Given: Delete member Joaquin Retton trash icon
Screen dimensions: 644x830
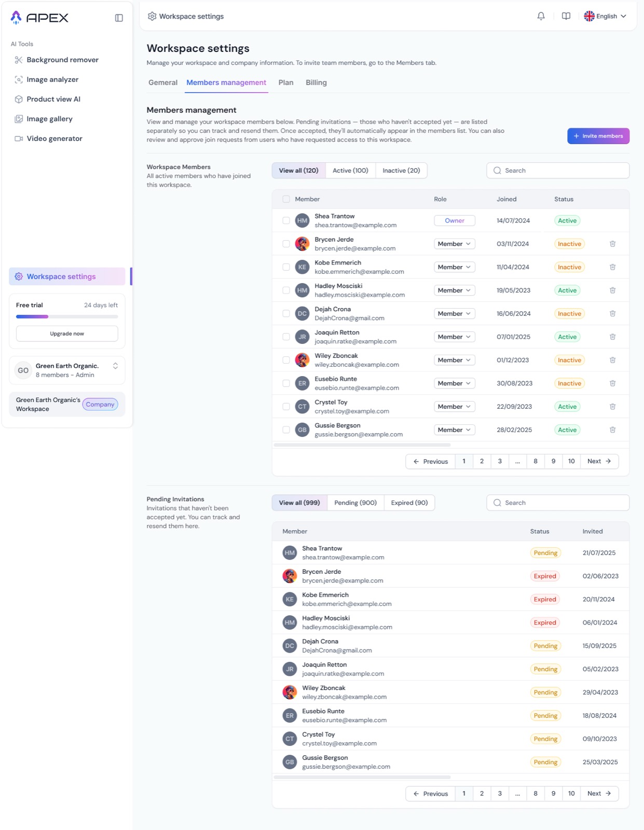Looking at the screenshot, I should click(612, 337).
